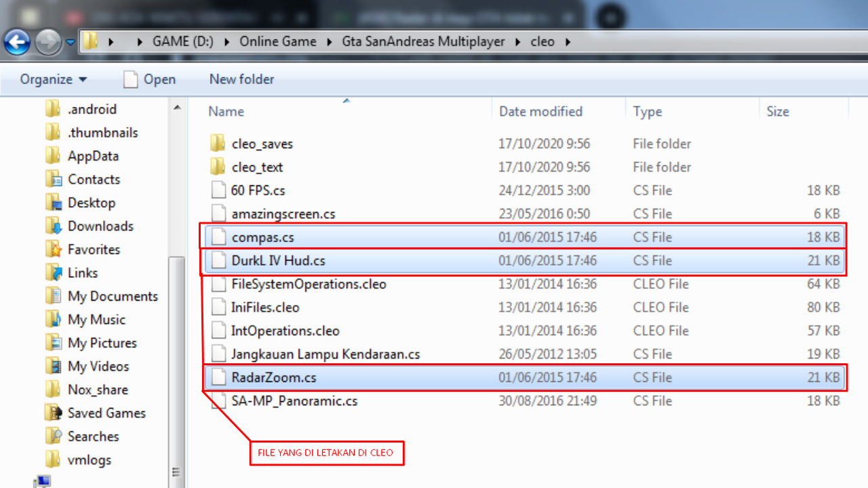The image size is (868, 488).
Task: Expand arrow after Gta SanAndreas Multiplayer
Action: tap(517, 42)
